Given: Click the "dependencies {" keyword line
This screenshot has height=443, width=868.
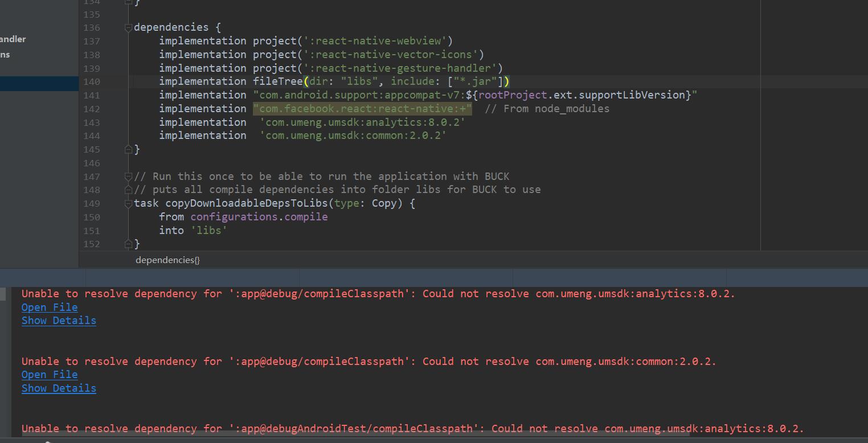Looking at the screenshot, I should click(x=177, y=27).
